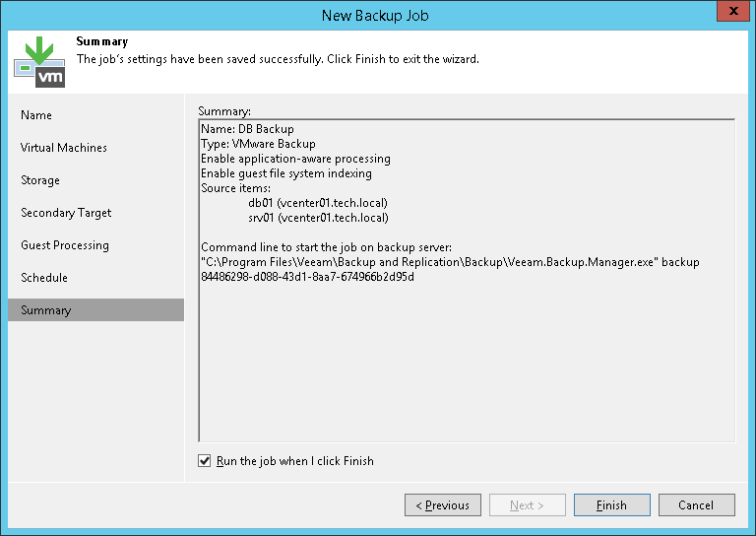Click the VM backup wizard icon
756x536 pixels.
pos(39,61)
